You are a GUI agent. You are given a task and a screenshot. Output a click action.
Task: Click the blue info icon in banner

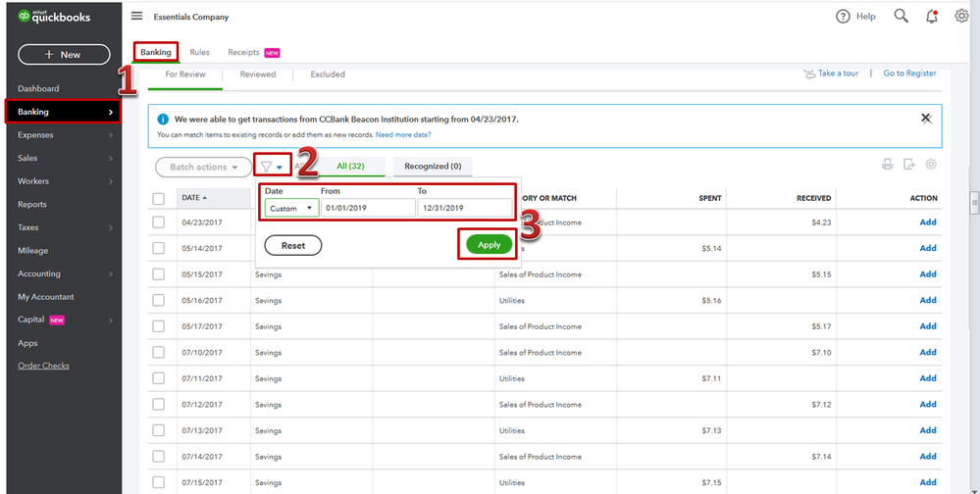coord(163,119)
